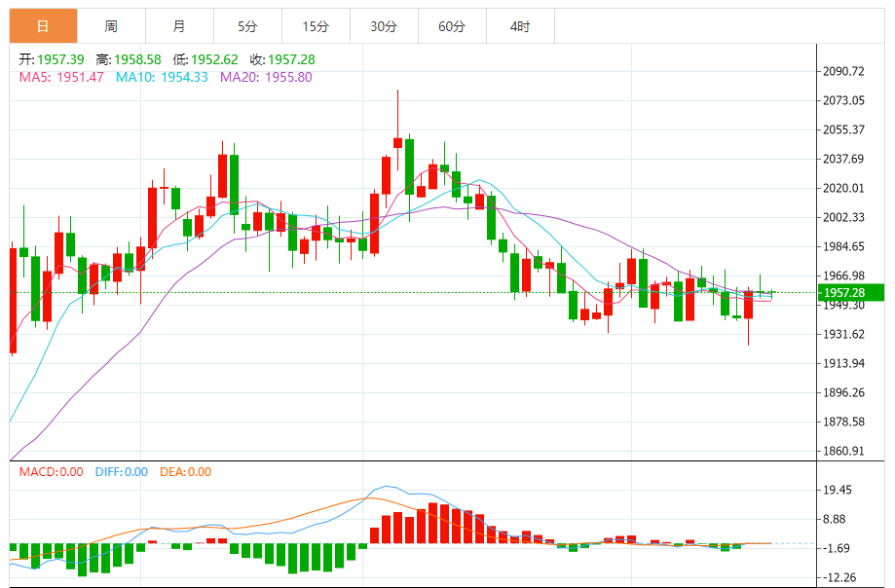
Task: Switch to the 周 weekly tab
Action: click(x=111, y=26)
